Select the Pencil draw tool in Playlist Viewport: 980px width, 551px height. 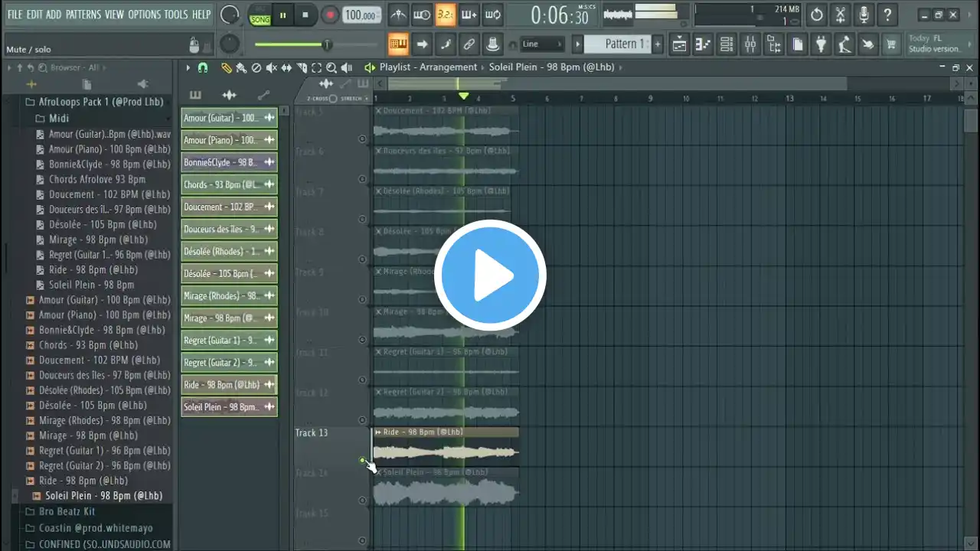point(227,68)
